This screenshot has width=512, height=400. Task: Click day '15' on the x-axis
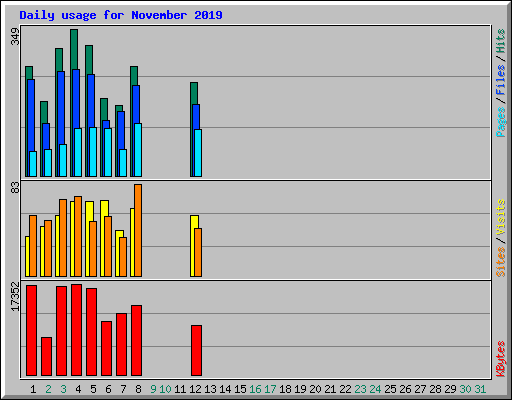point(240,389)
